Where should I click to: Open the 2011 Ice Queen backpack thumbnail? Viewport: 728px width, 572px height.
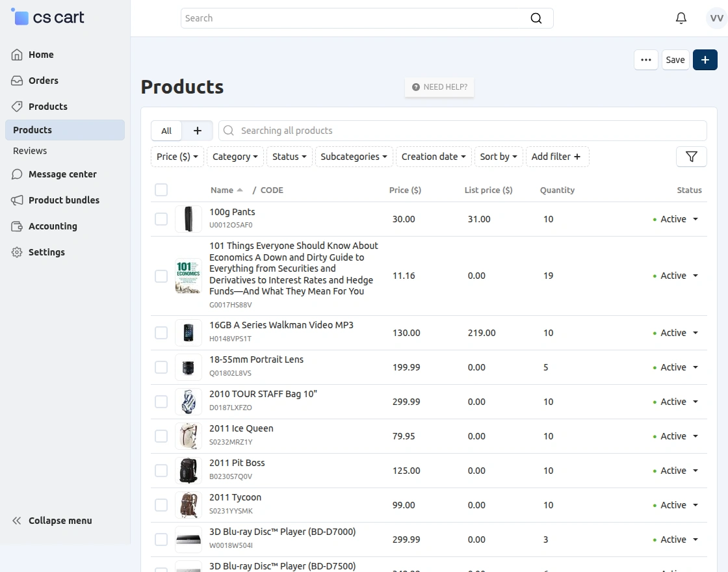(188, 436)
